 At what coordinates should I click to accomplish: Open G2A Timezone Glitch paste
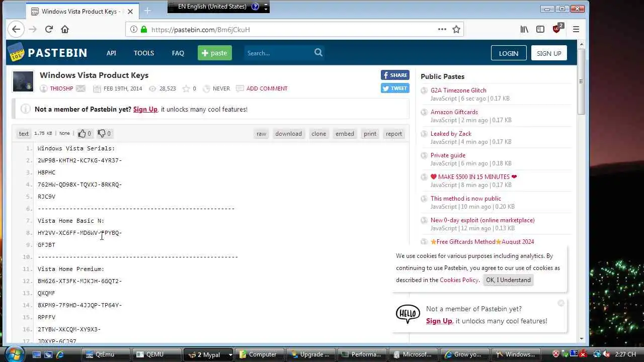458,90
